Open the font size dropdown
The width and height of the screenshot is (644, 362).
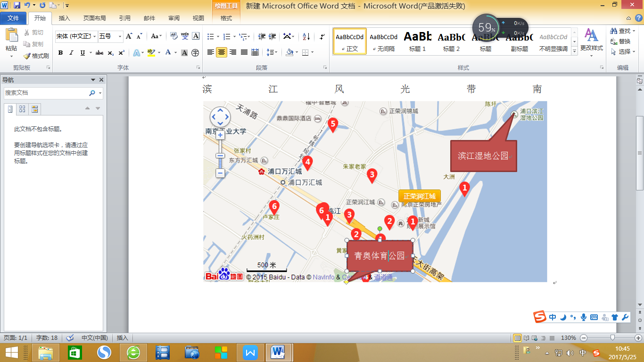(x=120, y=36)
